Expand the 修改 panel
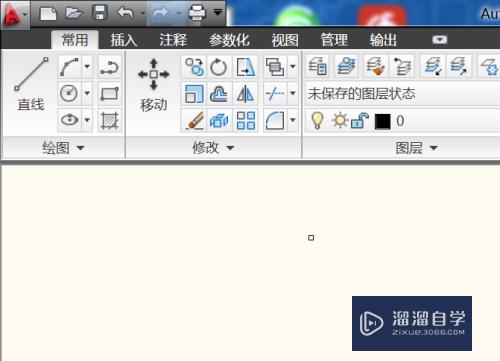500x361 pixels. (x=213, y=148)
